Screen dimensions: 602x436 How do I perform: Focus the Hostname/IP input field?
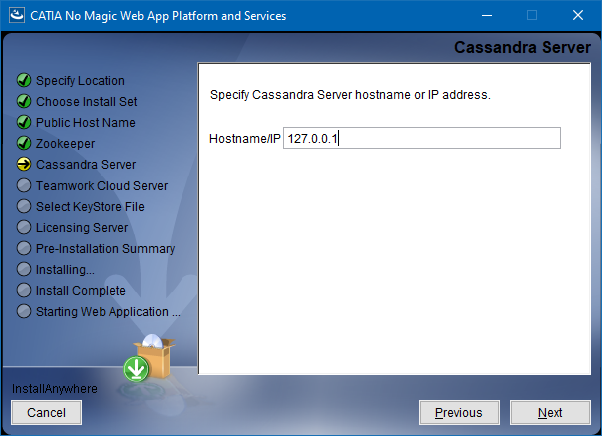click(422, 138)
